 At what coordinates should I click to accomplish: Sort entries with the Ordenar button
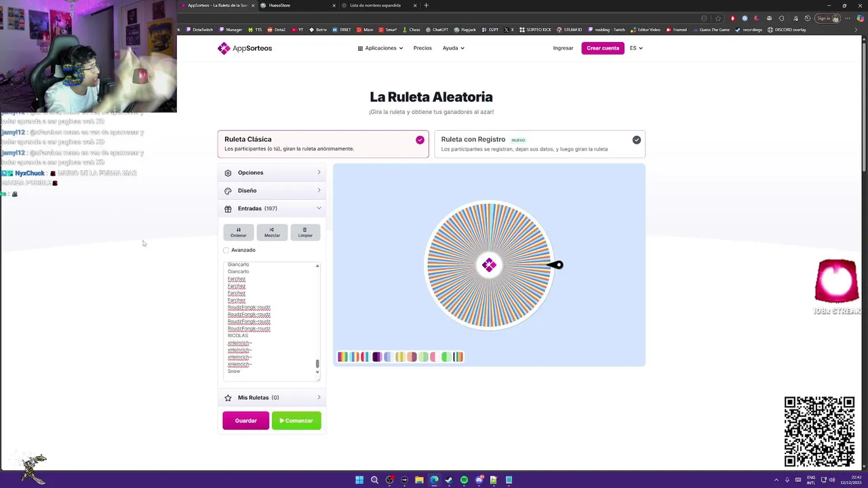click(239, 232)
